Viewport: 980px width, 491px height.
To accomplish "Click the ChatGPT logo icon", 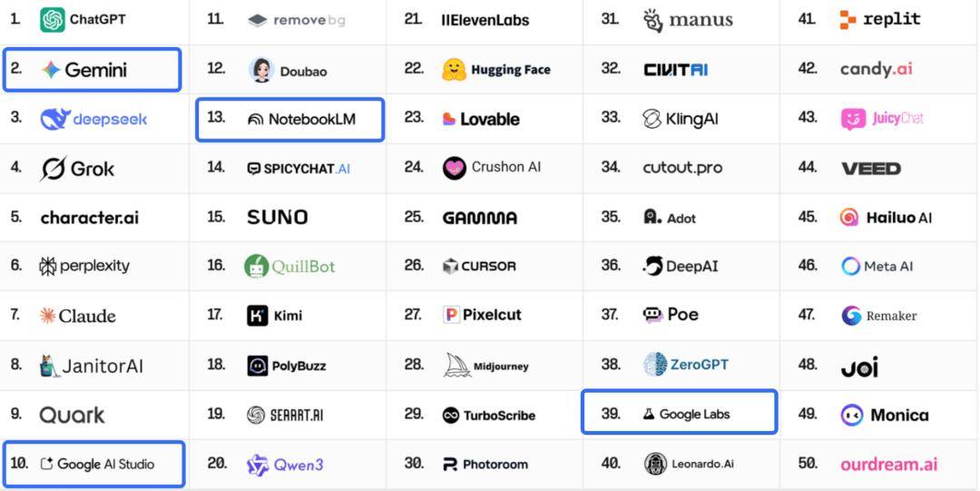I will click(53, 19).
